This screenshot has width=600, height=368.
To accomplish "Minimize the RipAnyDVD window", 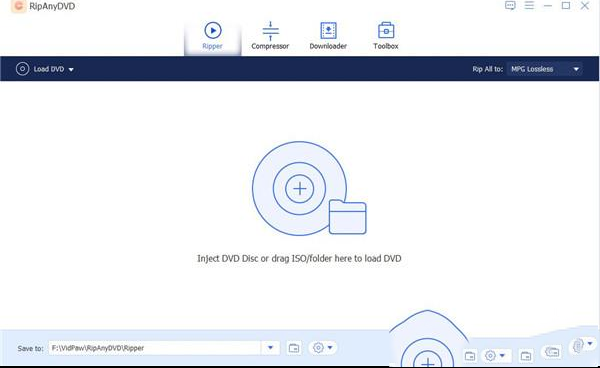I will [x=548, y=6].
